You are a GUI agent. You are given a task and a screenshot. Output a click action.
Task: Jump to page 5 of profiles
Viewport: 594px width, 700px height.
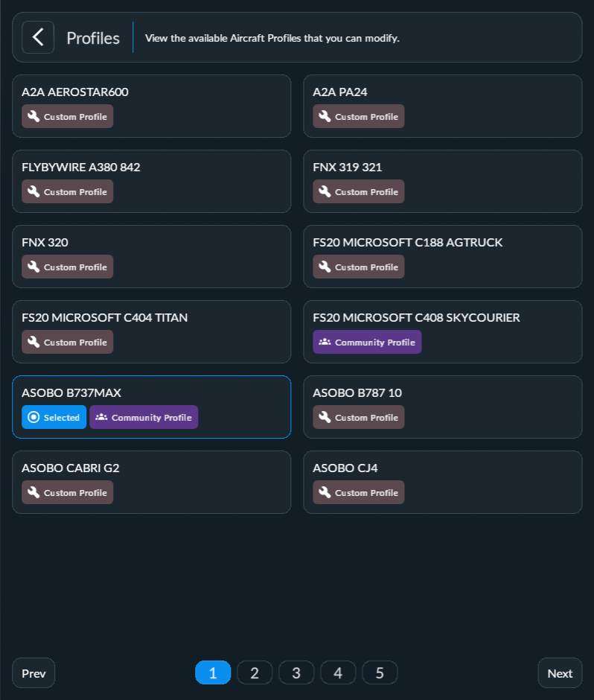click(x=380, y=672)
